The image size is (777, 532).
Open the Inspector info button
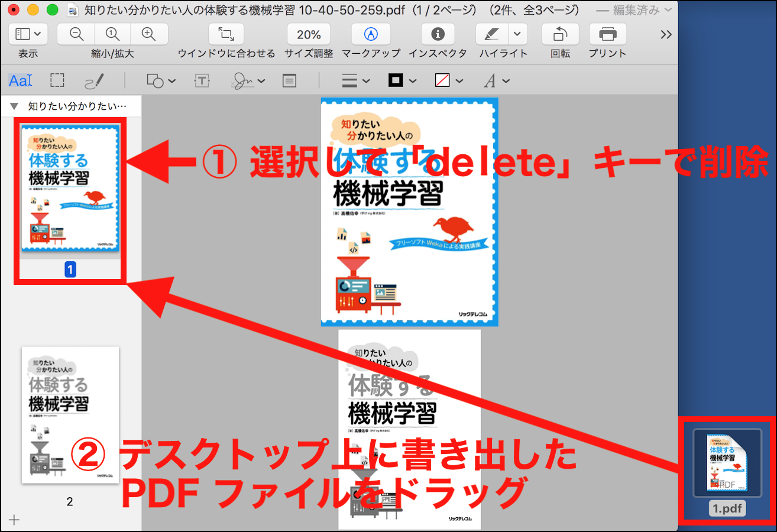(x=438, y=34)
